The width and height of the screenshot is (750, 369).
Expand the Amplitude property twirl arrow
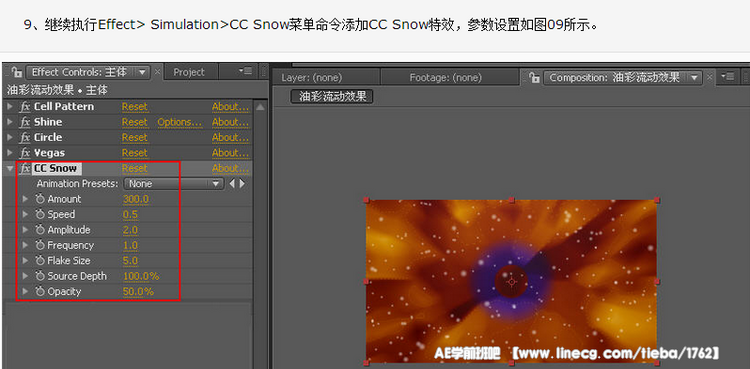(x=26, y=230)
